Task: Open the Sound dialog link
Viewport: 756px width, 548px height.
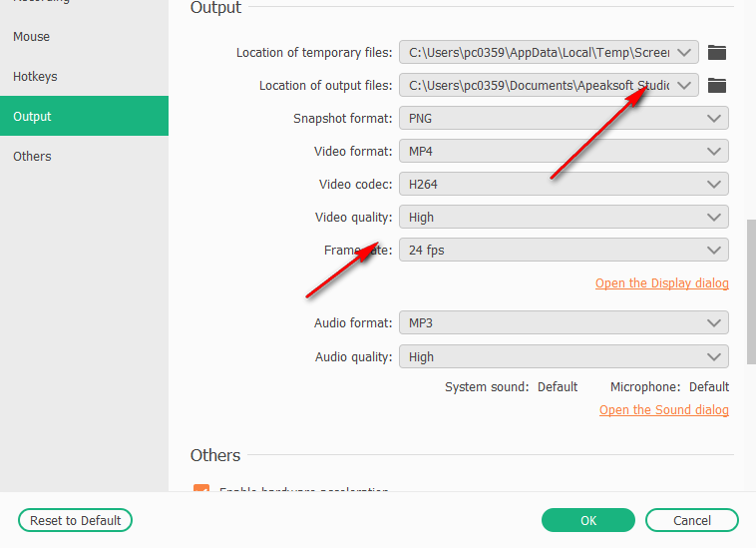Action: 663,410
